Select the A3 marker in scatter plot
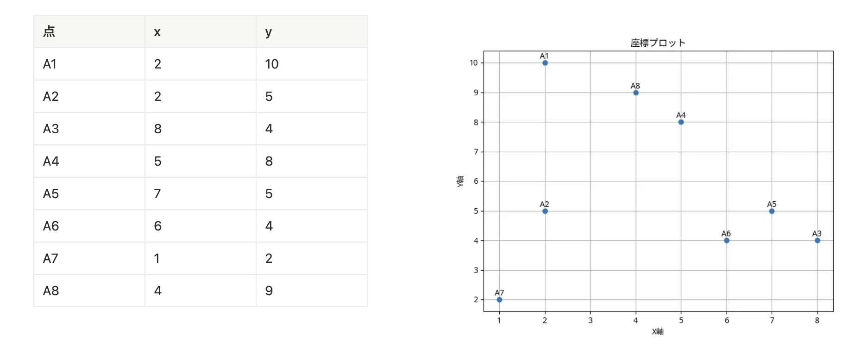 [818, 241]
